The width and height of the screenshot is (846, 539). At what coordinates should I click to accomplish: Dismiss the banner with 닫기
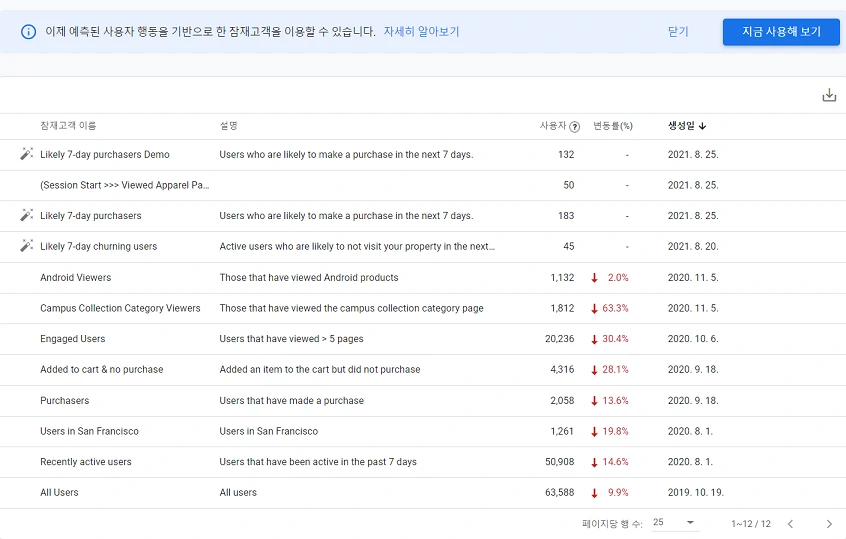[x=678, y=32]
